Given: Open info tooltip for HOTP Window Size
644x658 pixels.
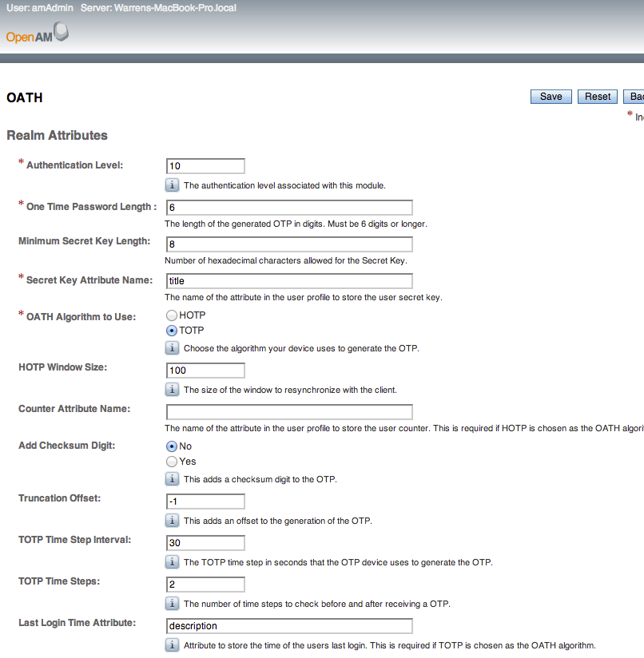Looking at the screenshot, I should (x=172, y=389).
